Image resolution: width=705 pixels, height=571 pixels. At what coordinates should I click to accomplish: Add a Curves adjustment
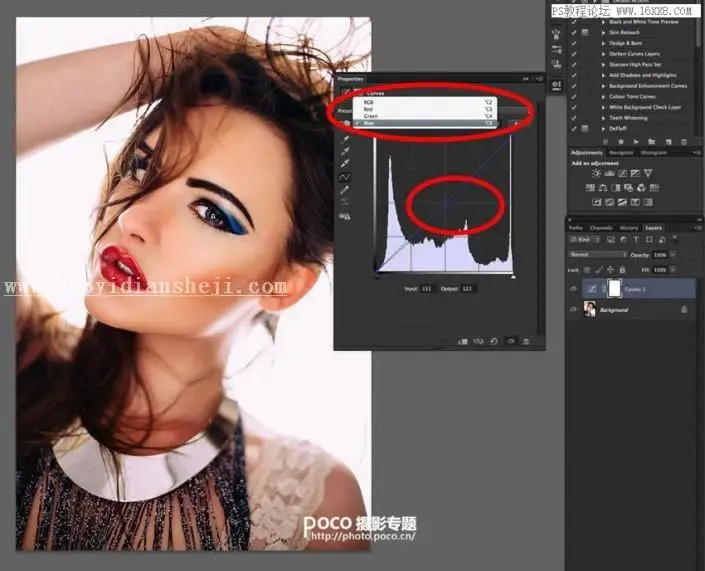point(622,173)
